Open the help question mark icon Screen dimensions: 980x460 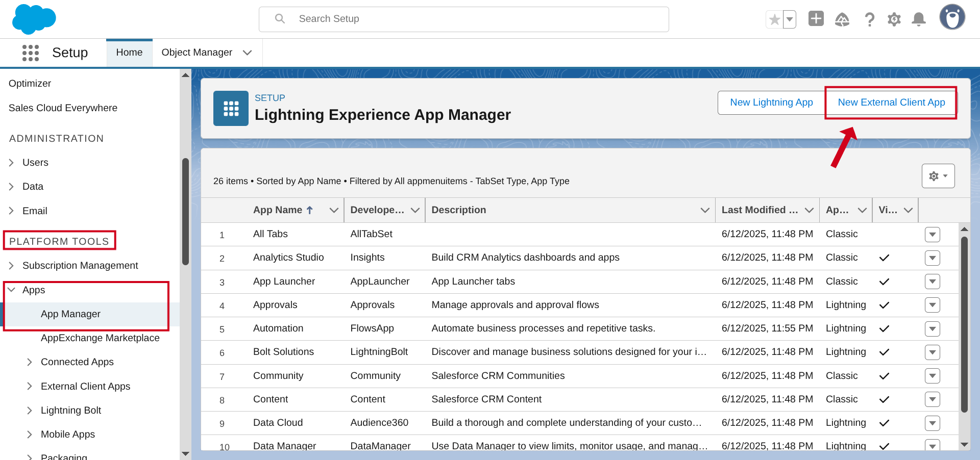(x=869, y=19)
